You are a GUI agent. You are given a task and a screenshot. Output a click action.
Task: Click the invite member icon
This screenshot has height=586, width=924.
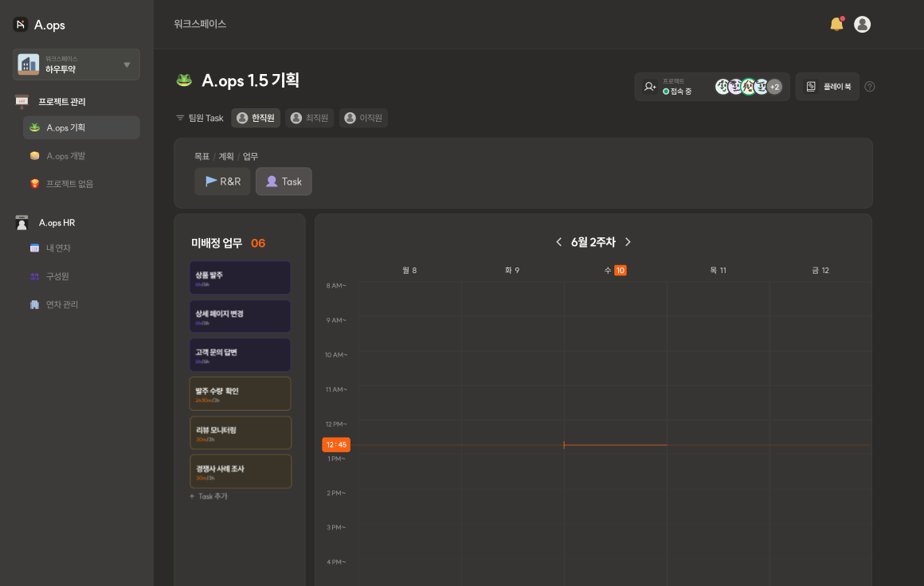(x=650, y=87)
